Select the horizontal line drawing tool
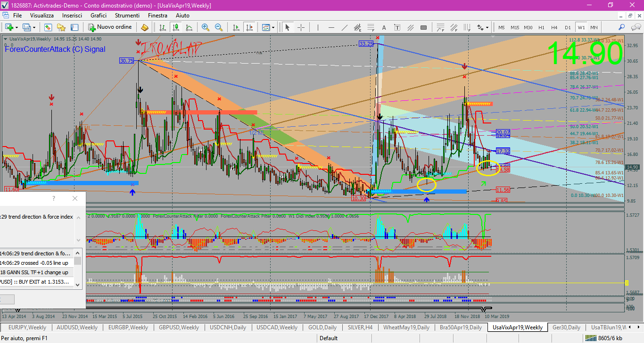Viewport: 644px width, 343px height. coord(331,27)
